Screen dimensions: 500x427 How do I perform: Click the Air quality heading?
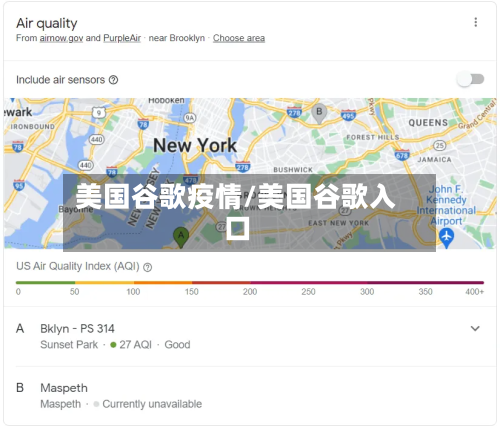point(47,23)
